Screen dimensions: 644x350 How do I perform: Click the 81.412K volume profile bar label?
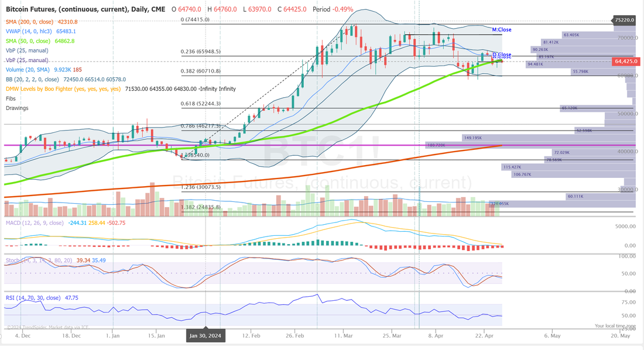(551, 42)
